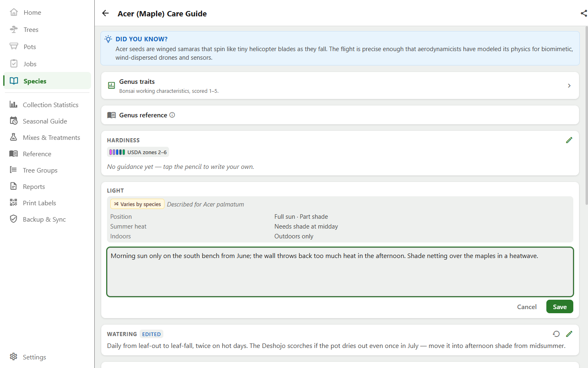Click the Backup & Sync shield icon
Image resolution: width=588 pixels, height=368 pixels.
point(13,219)
